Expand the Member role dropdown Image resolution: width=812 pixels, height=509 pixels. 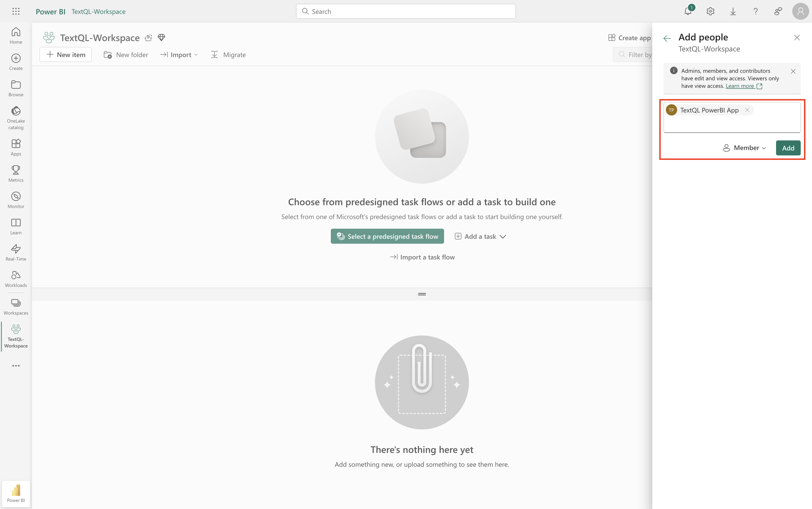coord(745,148)
